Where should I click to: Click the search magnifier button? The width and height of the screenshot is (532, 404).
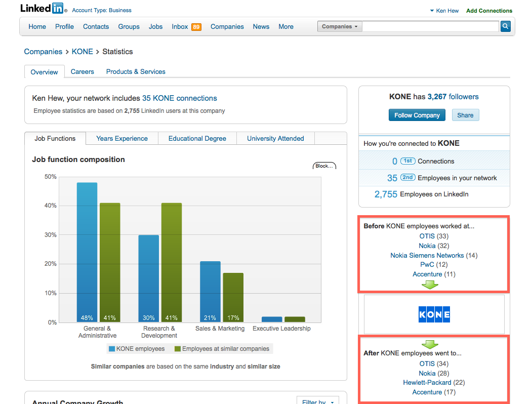coord(505,26)
